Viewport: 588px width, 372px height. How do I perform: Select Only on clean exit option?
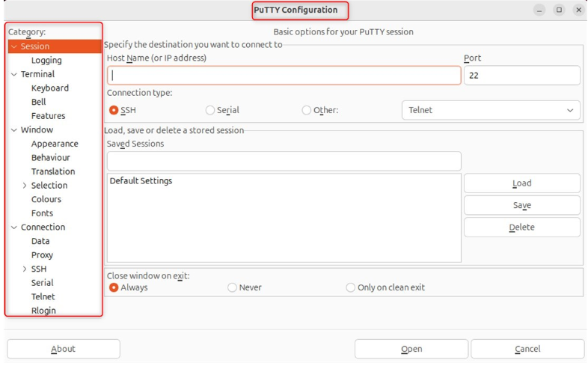(350, 287)
